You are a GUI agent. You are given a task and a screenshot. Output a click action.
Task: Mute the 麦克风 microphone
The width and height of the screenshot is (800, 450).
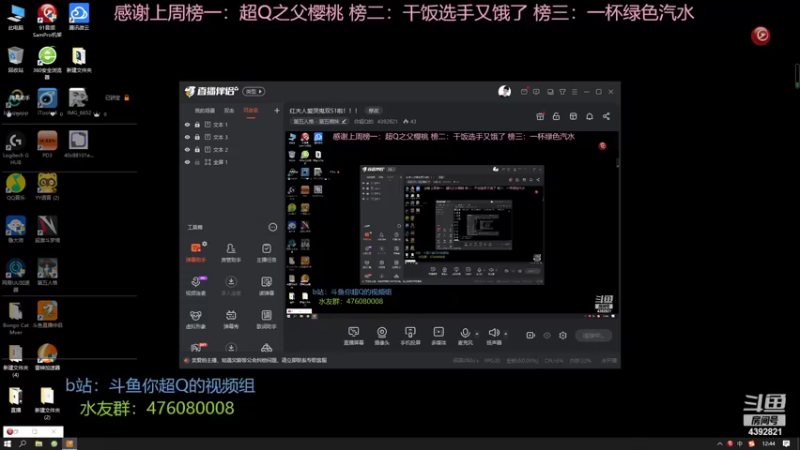(x=465, y=336)
